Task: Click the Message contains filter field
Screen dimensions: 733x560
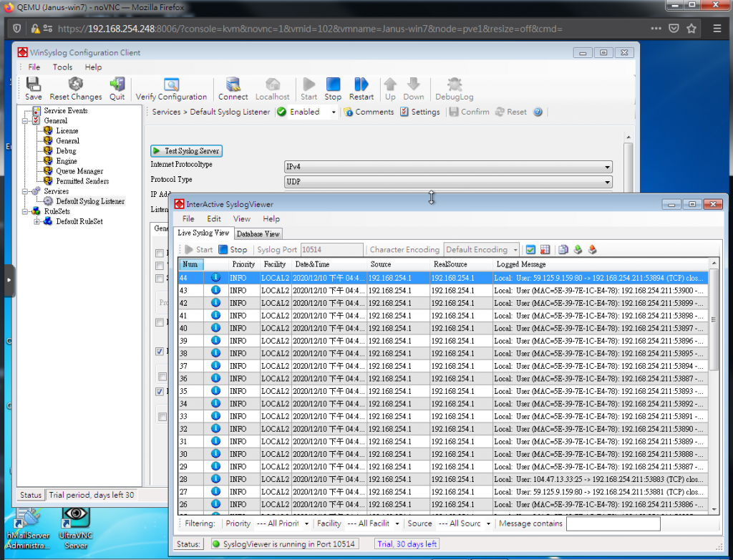Action: click(613, 523)
